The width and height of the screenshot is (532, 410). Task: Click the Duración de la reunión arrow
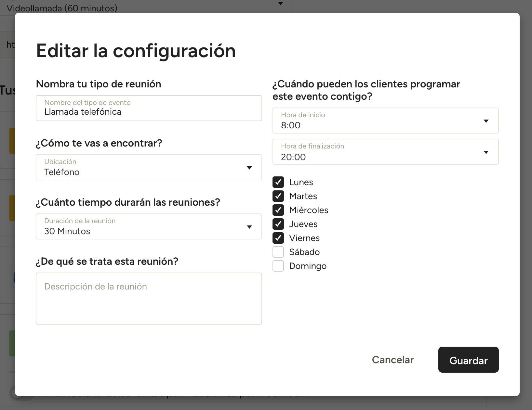[249, 227]
